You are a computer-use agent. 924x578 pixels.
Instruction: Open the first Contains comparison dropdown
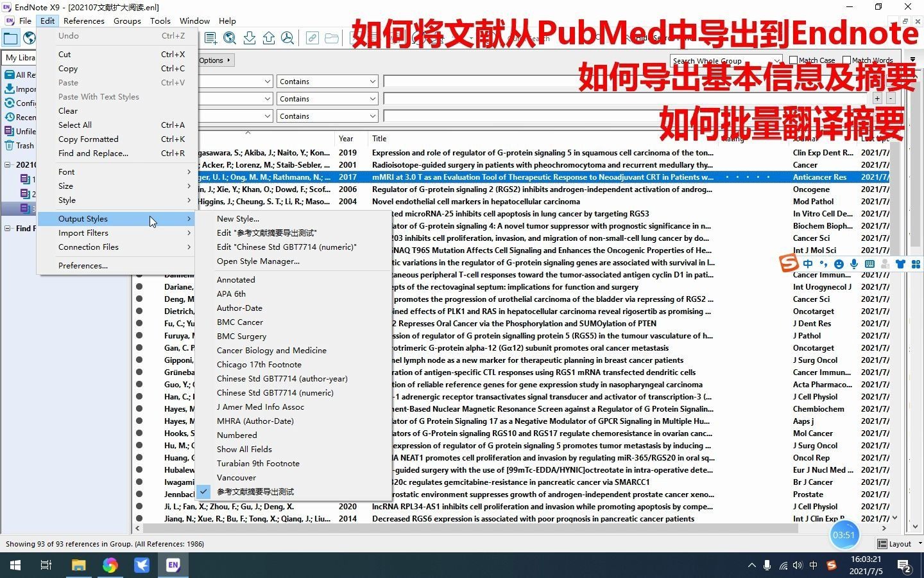click(x=327, y=82)
